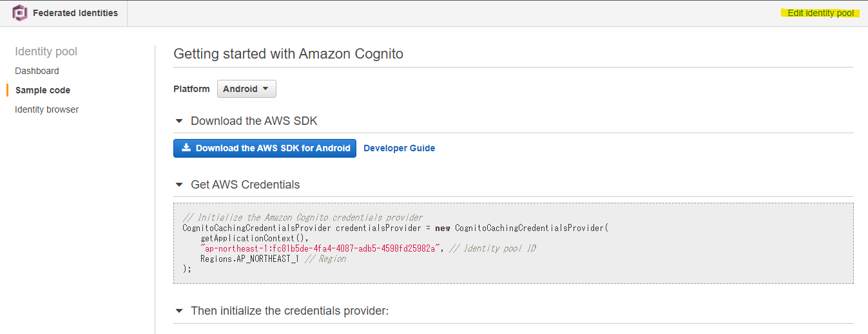Open the Identity browser sidebar item
868x334 pixels.
pyautogui.click(x=46, y=109)
